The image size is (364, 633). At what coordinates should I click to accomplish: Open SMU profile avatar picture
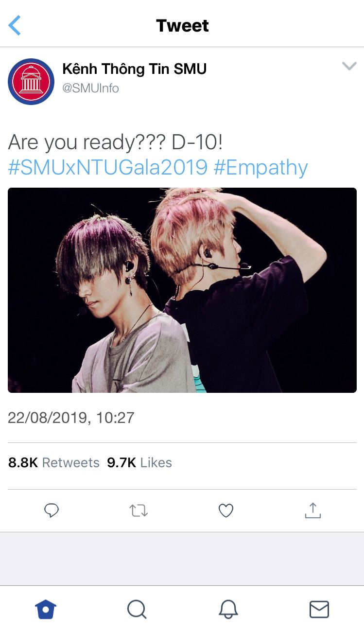(x=31, y=81)
